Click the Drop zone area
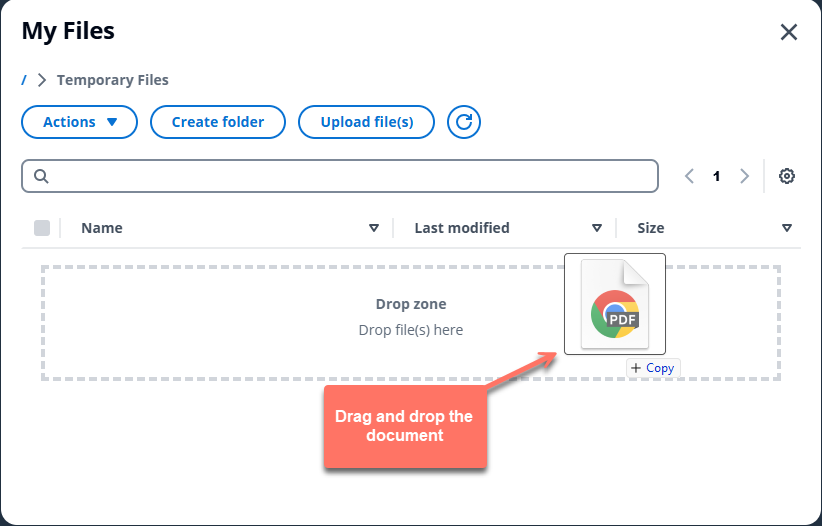This screenshot has width=822, height=526. (411, 323)
